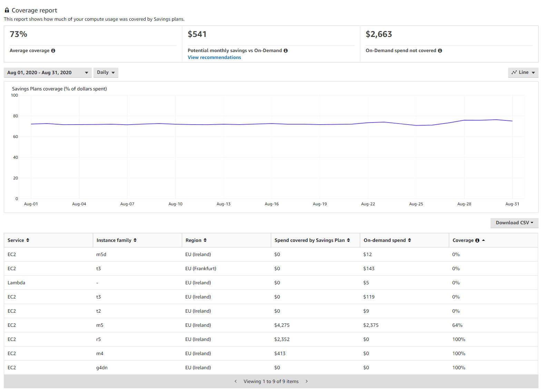Expand the Daily granularity dropdown
The width and height of the screenshot is (543, 392).
pos(106,72)
